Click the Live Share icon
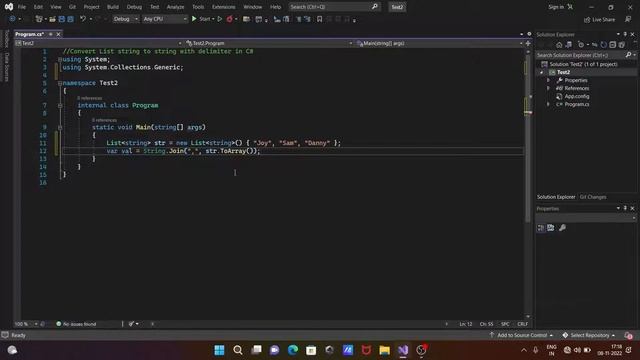640x360 pixels. (587, 19)
